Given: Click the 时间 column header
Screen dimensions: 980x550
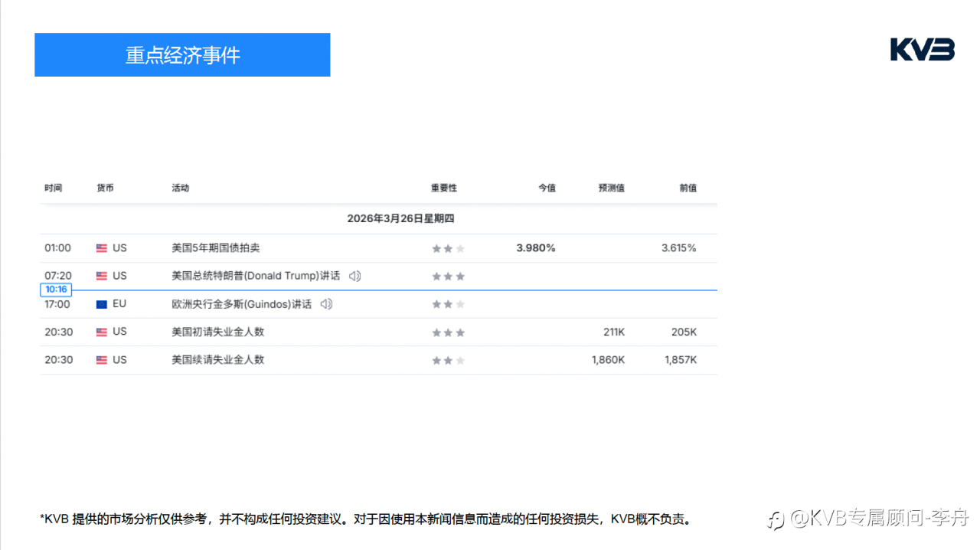Looking at the screenshot, I should (x=54, y=188).
